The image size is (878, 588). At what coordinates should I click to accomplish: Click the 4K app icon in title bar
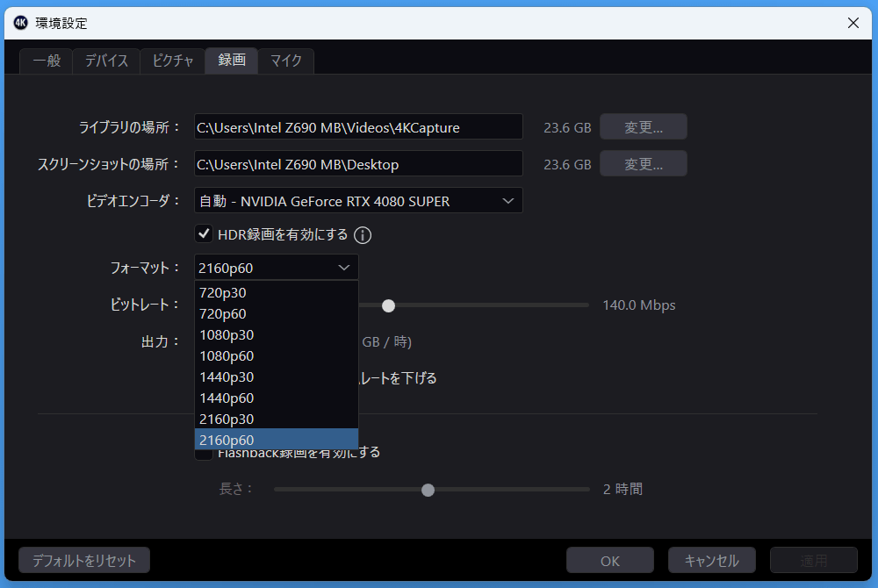(x=21, y=23)
